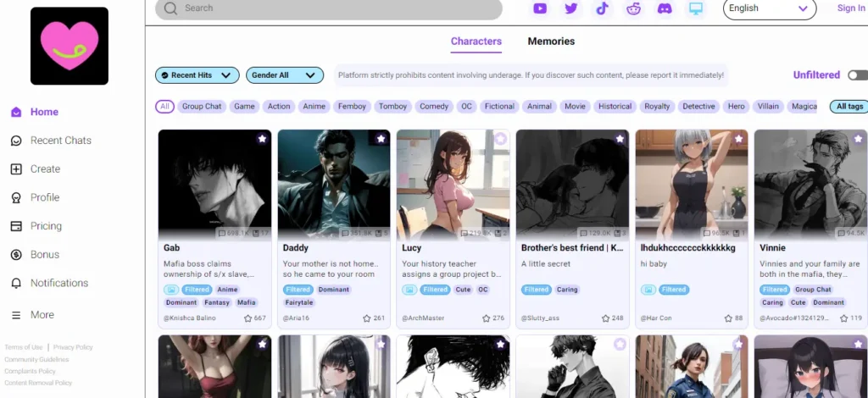Viewport: 868px width, 398px height.
Task: Open the Terms of Use link
Action: (x=23, y=348)
